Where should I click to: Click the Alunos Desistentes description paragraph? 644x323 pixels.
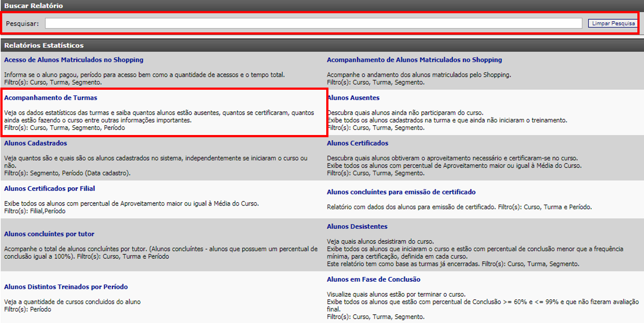click(x=475, y=253)
